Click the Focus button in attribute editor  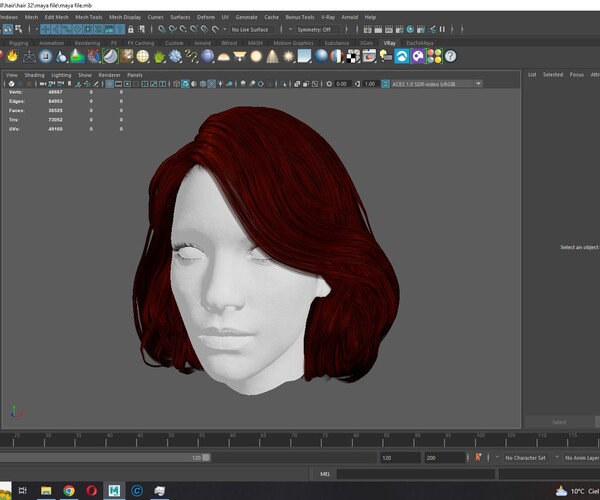tap(577, 75)
